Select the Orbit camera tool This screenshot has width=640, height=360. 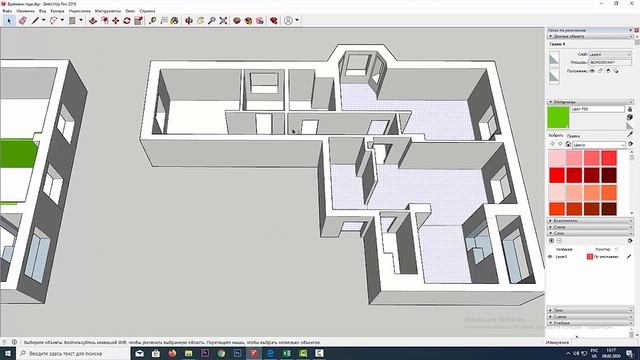click(189, 20)
